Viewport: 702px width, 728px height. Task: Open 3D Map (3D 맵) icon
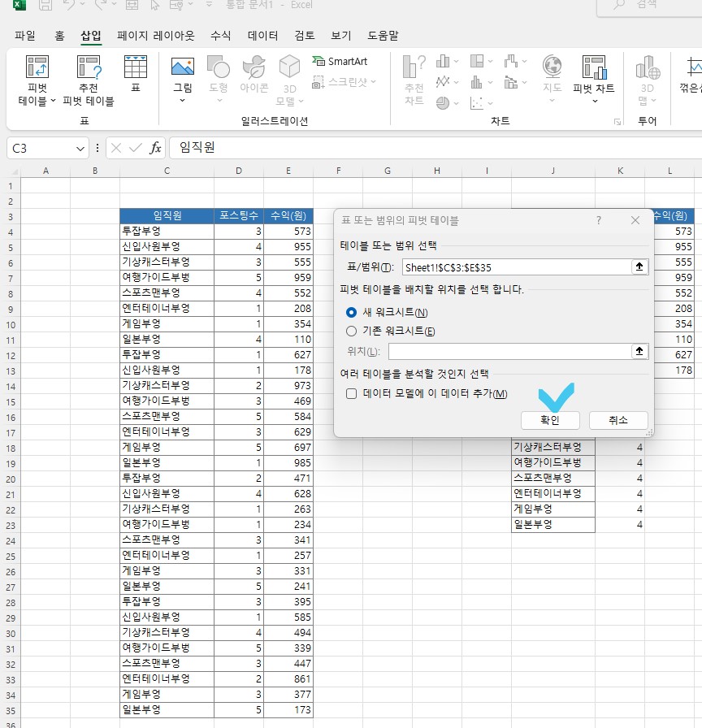pos(648,67)
